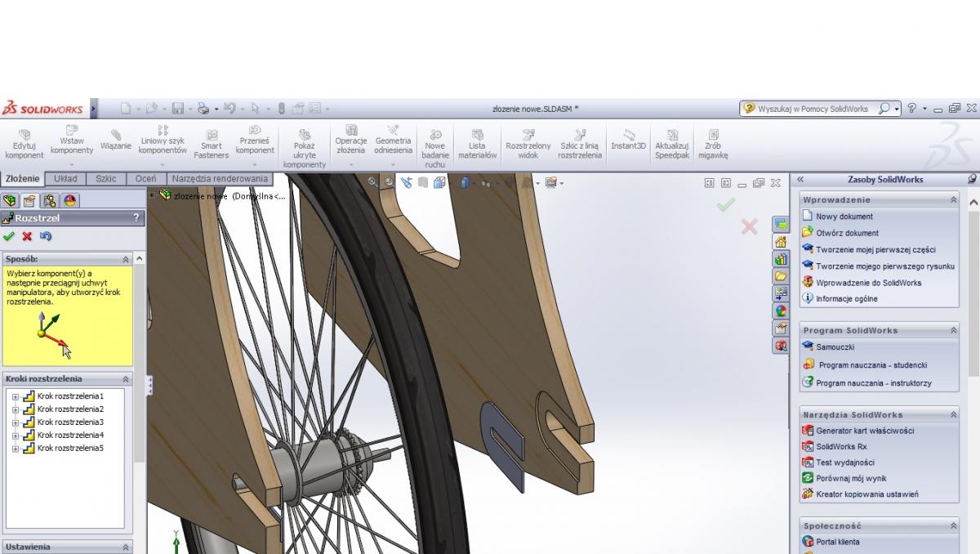
Task: Click the Nowy dokument link
Action: point(844,217)
